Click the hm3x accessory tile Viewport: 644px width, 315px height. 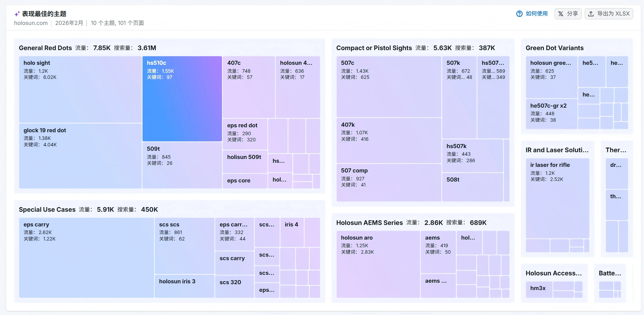pos(539,289)
